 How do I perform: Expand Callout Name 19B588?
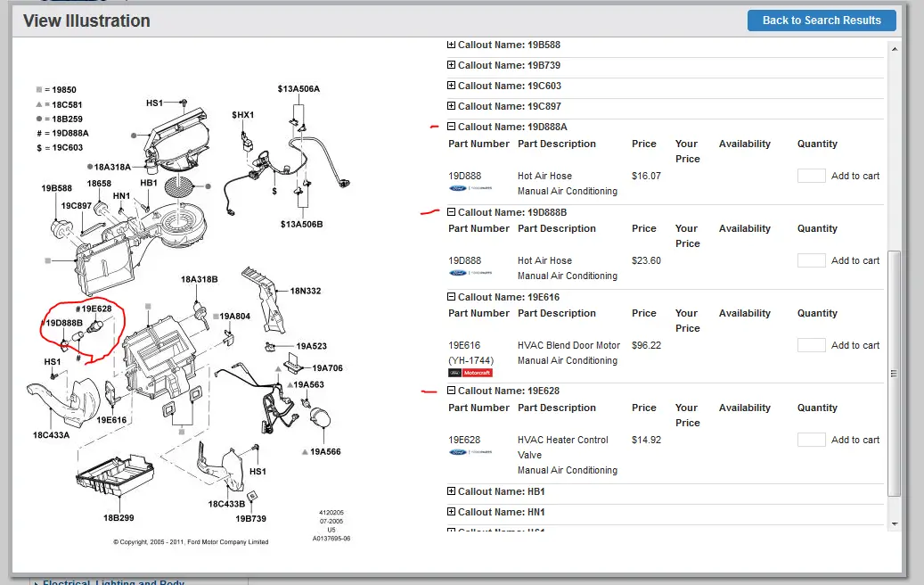click(x=451, y=45)
